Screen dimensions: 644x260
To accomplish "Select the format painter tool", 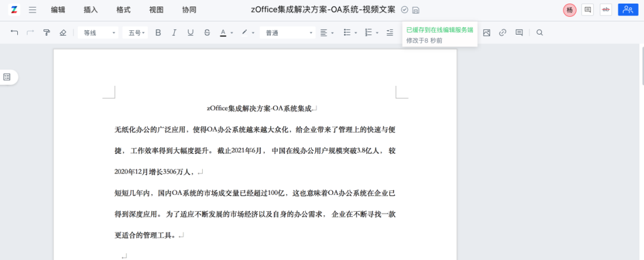I will [x=47, y=32].
